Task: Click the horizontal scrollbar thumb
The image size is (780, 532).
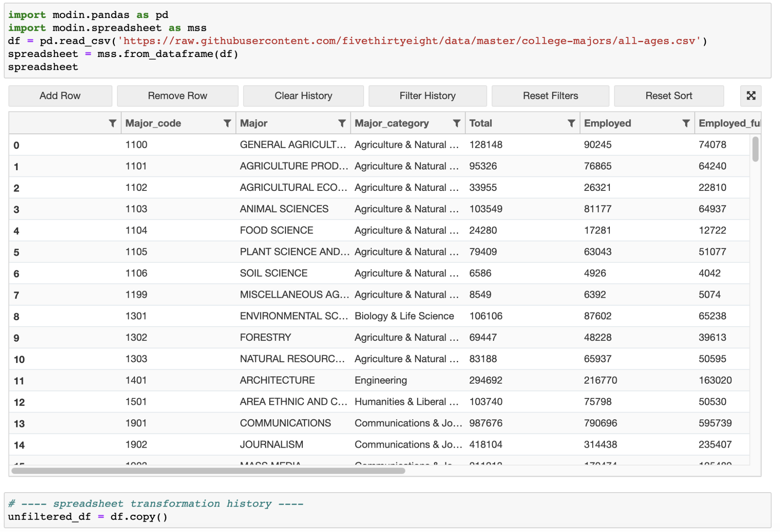Action: [x=208, y=471]
